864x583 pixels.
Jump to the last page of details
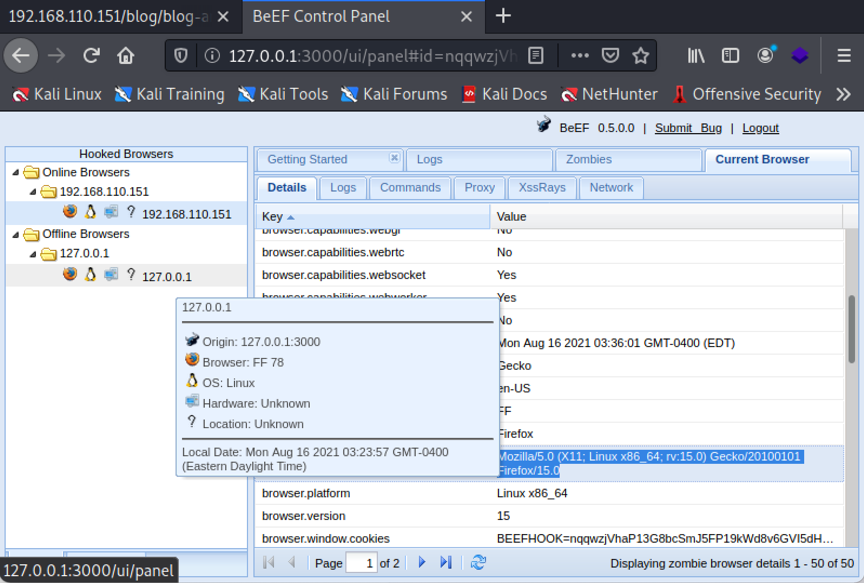(x=446, y=563)
